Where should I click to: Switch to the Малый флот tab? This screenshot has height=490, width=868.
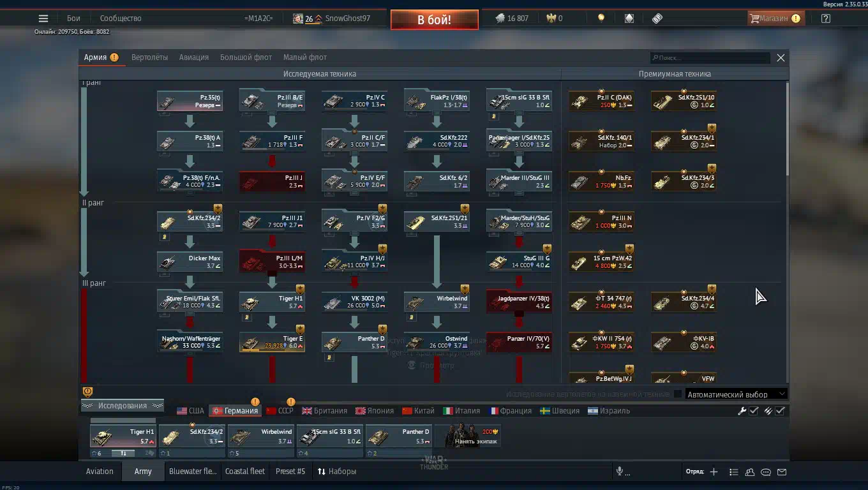pos(305,57)
